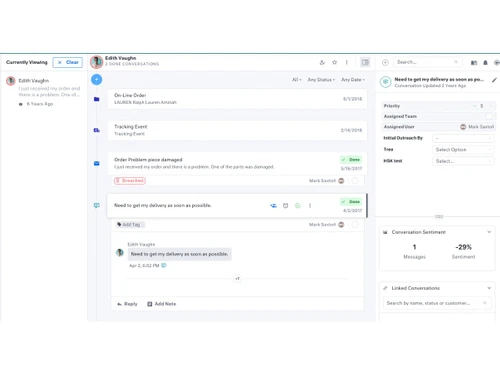Click Done status on Order Problem row

tap(351, 160)
